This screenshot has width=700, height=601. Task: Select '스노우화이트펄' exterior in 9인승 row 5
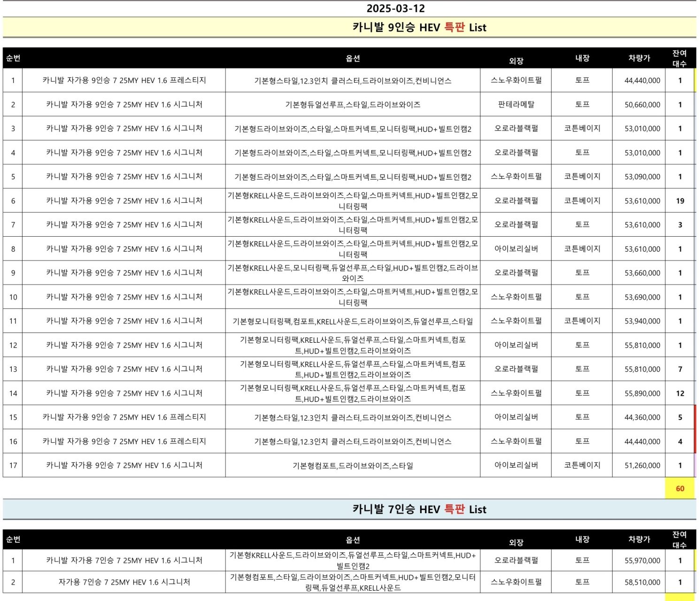click(x=516, y=177)
